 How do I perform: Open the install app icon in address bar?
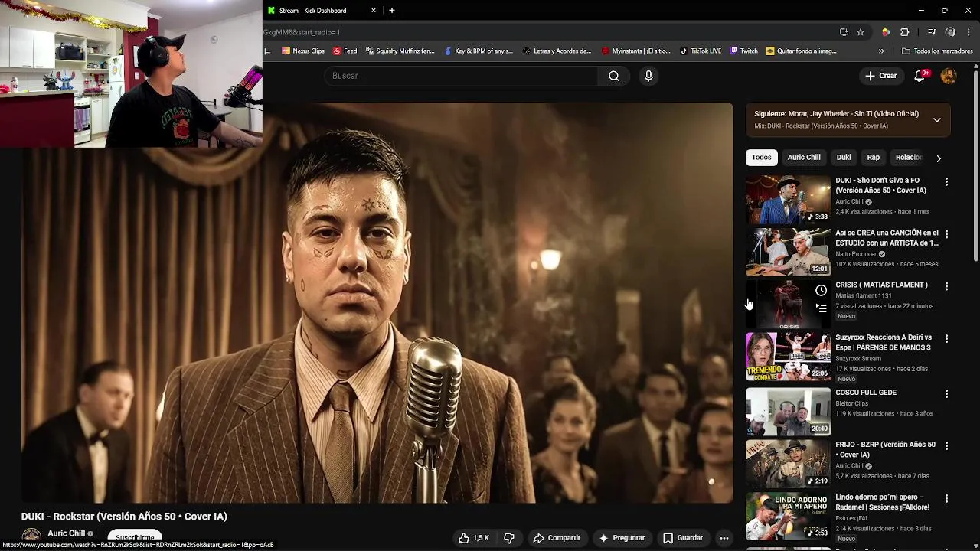(844, 32)
